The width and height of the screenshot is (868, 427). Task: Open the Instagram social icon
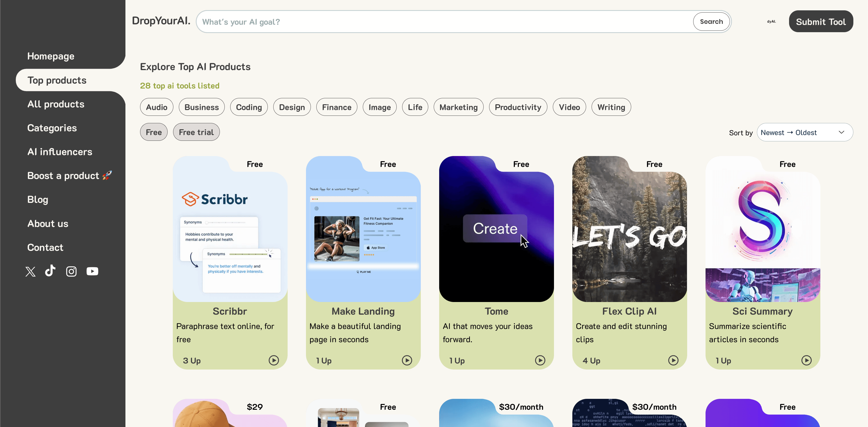click(x=71, y=272)
